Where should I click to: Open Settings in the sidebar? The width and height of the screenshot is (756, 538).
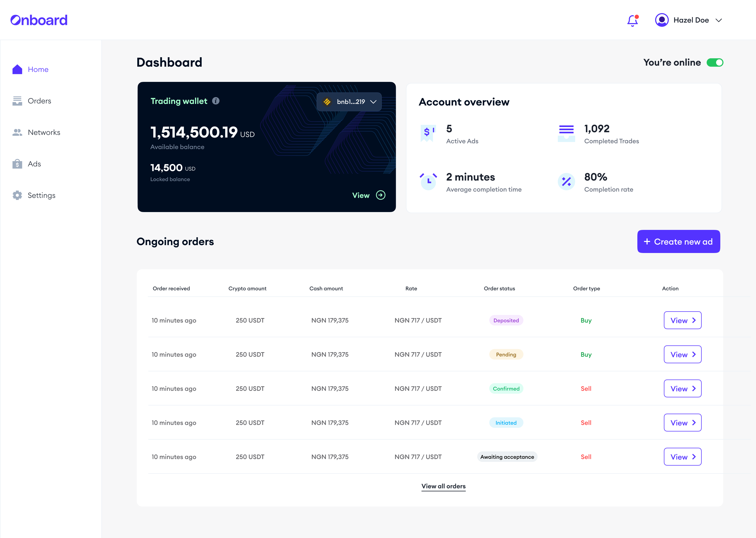[x=34, y=195]
